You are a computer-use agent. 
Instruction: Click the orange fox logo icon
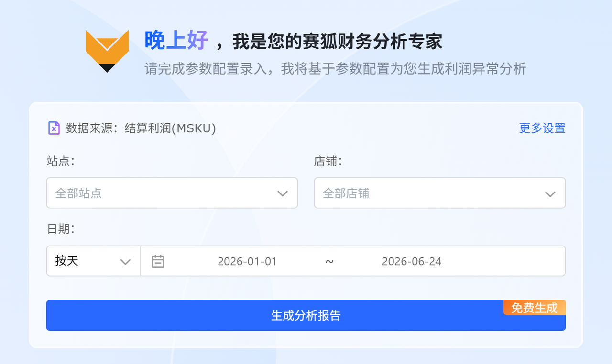pyautogui.click(x=107, y=51)
